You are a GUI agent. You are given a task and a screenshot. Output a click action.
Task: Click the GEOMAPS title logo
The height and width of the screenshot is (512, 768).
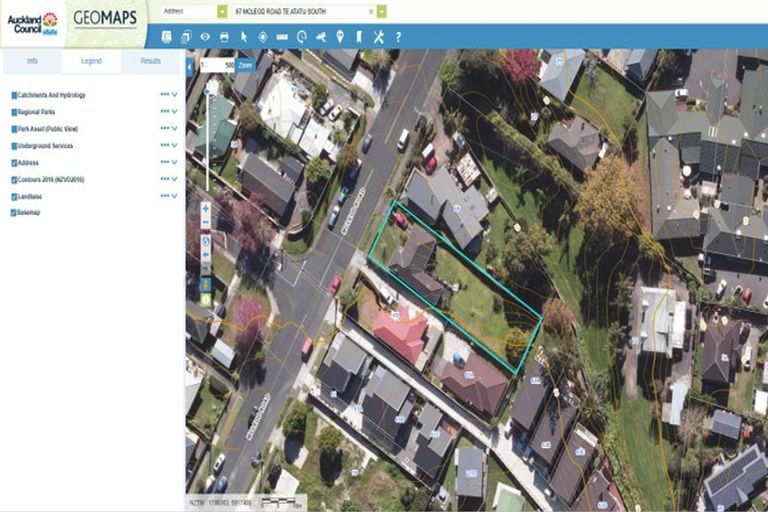pos(105,19)
